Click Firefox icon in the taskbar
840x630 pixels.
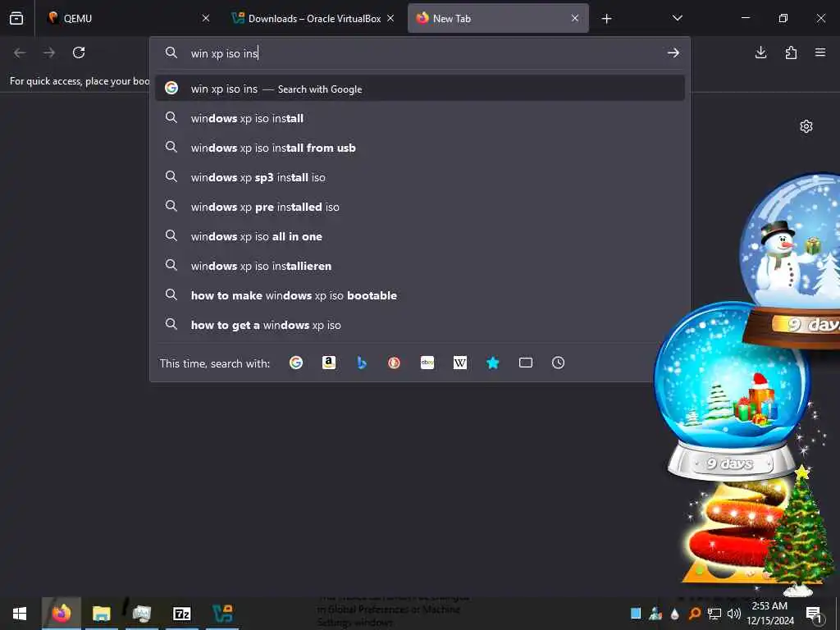coord(61,614)
